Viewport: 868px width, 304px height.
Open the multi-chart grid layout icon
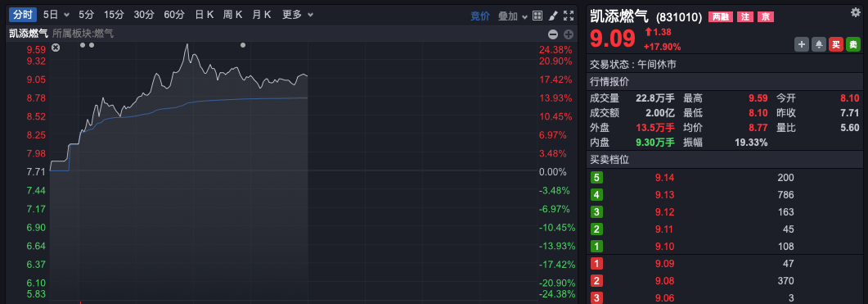(537, 16)
